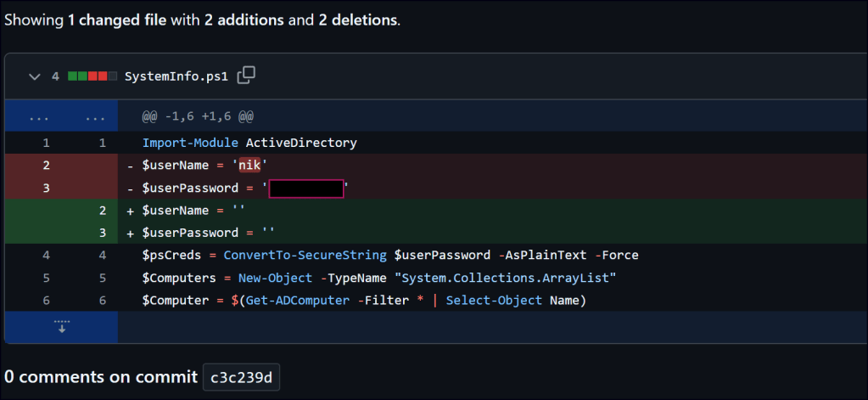This screenshot has height=400, width=868.
Task: Click the left ellipsis cell in hunk header
Action: click(x=40, y=116)
